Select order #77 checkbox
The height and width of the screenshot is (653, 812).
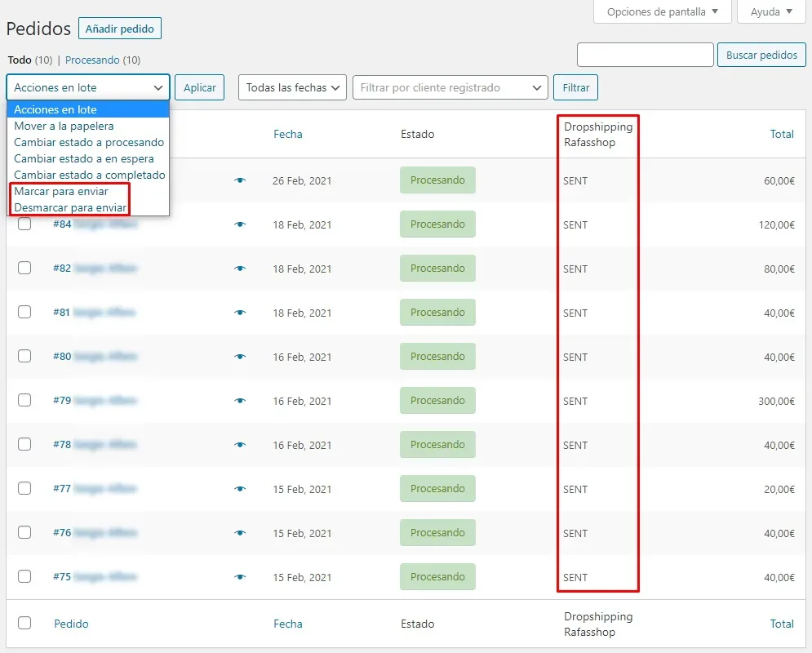24,489
